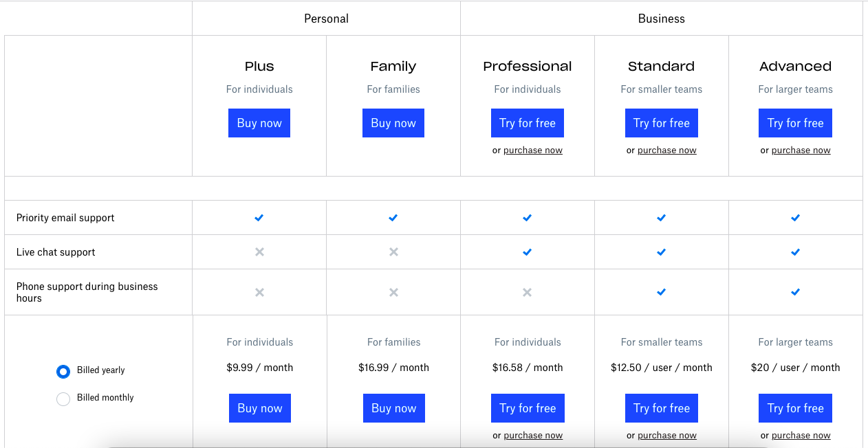Viewport: 868px width, 448px height.
Task: Open top purchase now link under Advanced
Action: [x=801, y=150]
